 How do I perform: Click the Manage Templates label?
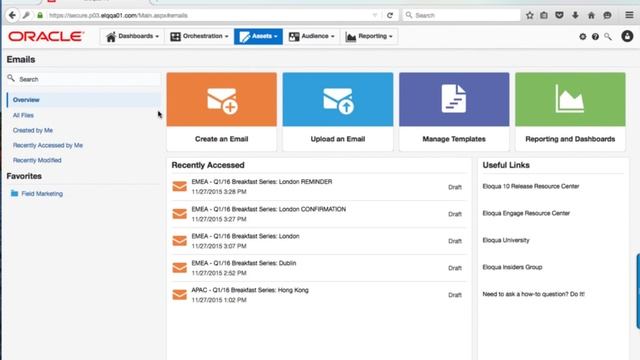tap(454, 139)
